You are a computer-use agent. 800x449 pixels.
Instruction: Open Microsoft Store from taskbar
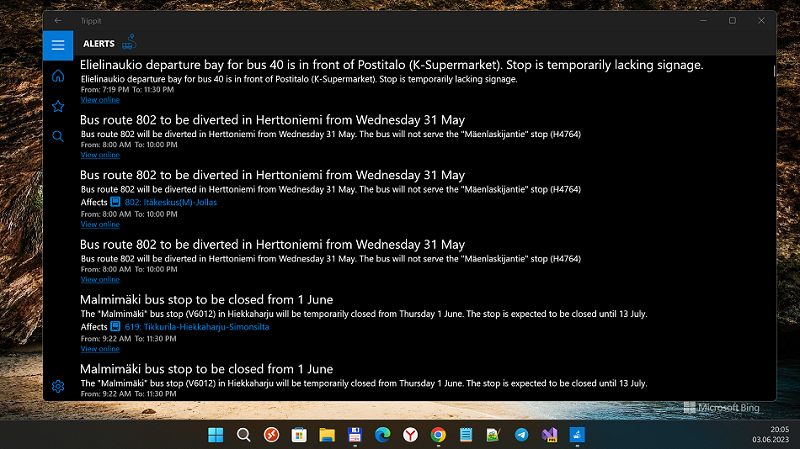pyautogui.click(x=299, y=435)
